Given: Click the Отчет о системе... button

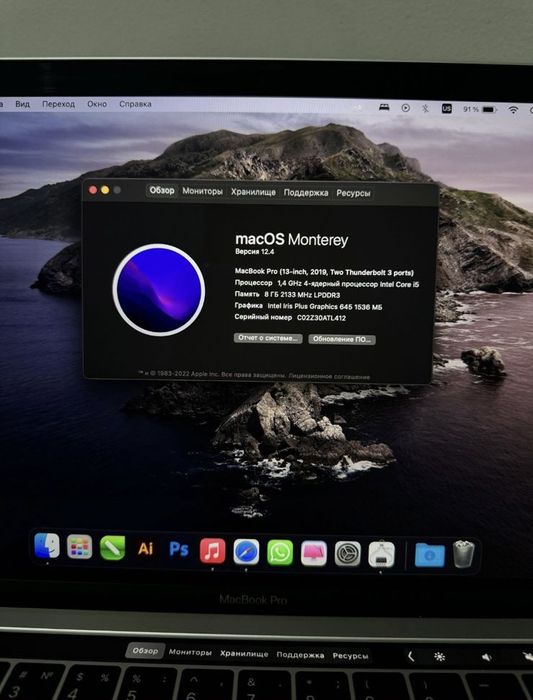Looking at the screenshot, I should pyautogui.click(x=268, y=338).
